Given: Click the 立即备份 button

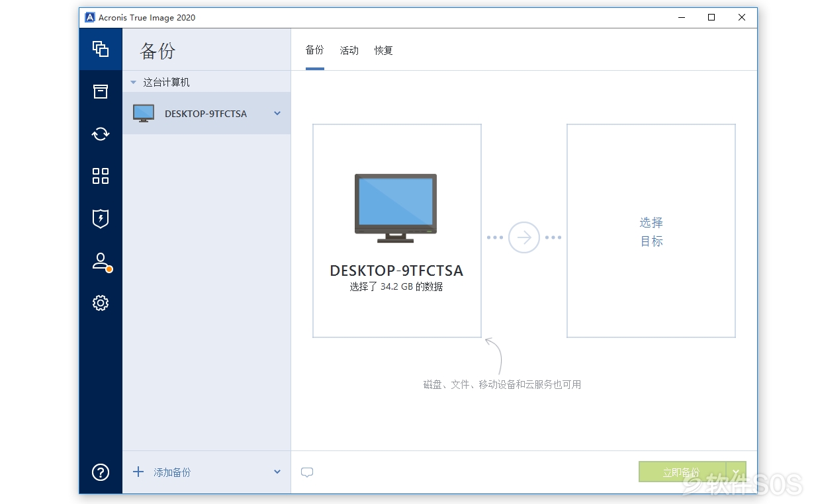Looking at the screenshot, I should pos(682,472).
